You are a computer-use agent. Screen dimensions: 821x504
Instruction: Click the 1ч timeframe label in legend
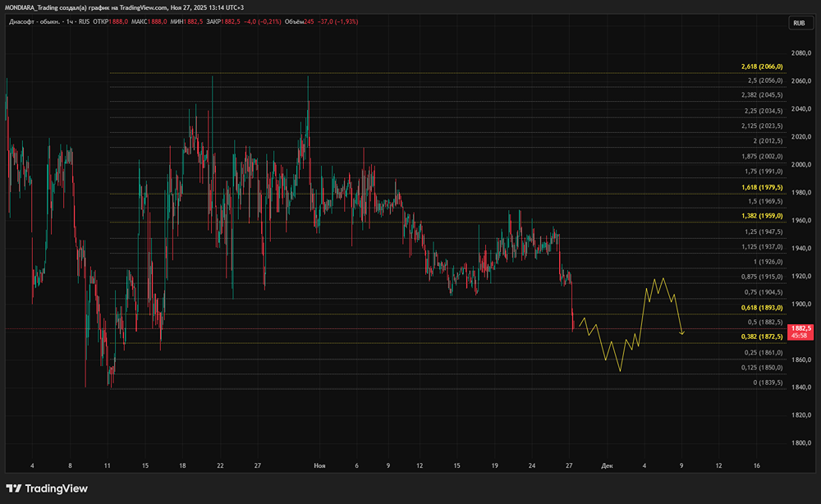(x=71, y=22)
